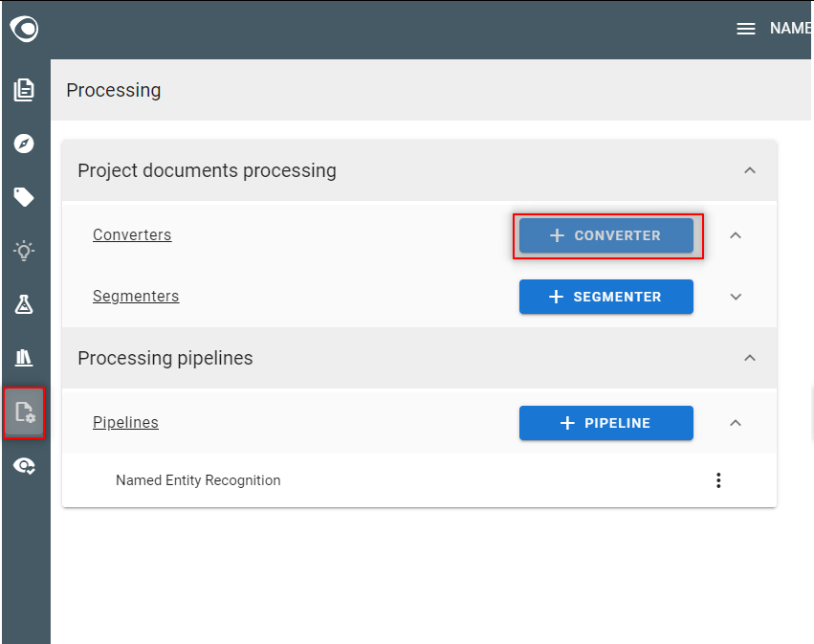Collapse the Processing pipelines section
The image size is (814, 644).
(750, 358)
